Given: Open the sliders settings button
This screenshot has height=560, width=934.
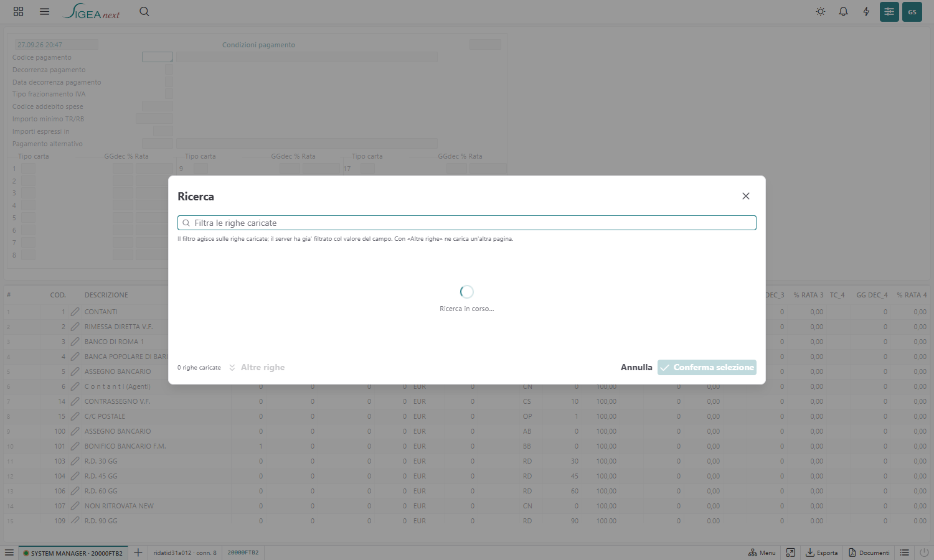Looking at the screenshot, I should click(889, 12).
